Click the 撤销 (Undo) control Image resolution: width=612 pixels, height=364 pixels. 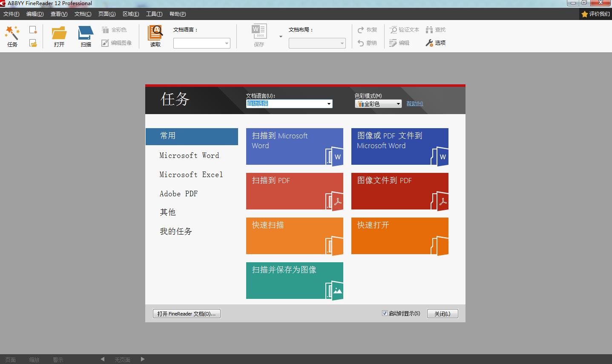(x=367, y=43)
